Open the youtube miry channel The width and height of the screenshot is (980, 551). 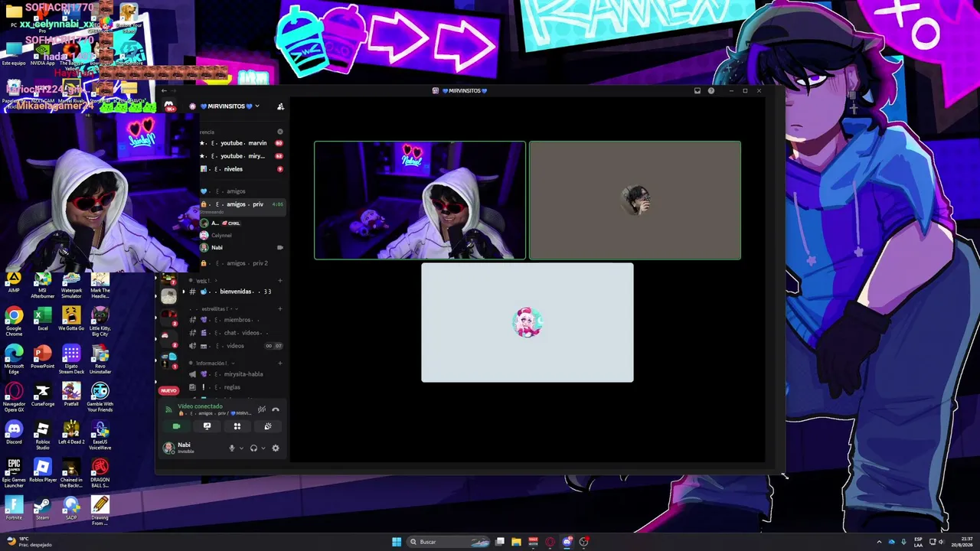(x=241, y=156)
